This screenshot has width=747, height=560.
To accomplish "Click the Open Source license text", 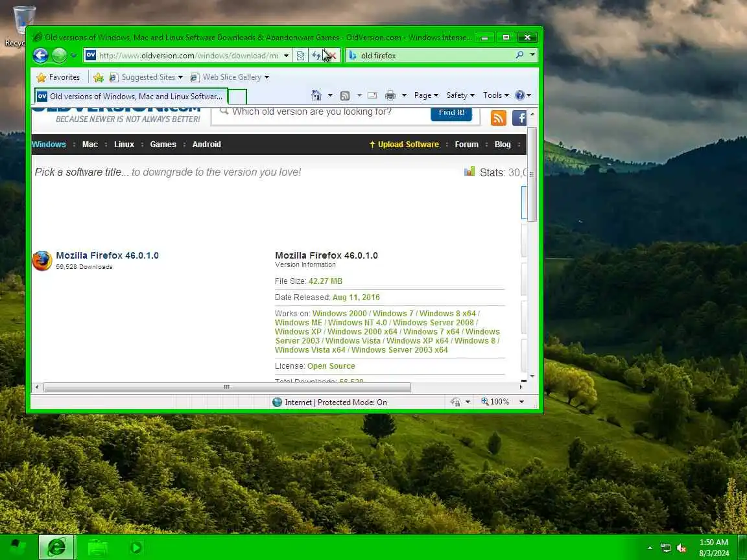I will pos(331,366).
